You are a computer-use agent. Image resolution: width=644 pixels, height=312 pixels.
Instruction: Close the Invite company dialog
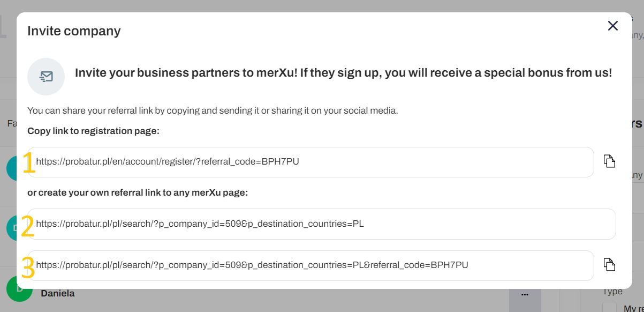pyautogui.click(x=613, y=26)
